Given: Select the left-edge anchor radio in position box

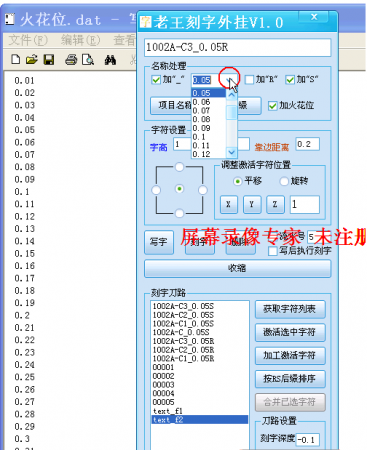Looking at the screenshot, I should tap(156, 190).
